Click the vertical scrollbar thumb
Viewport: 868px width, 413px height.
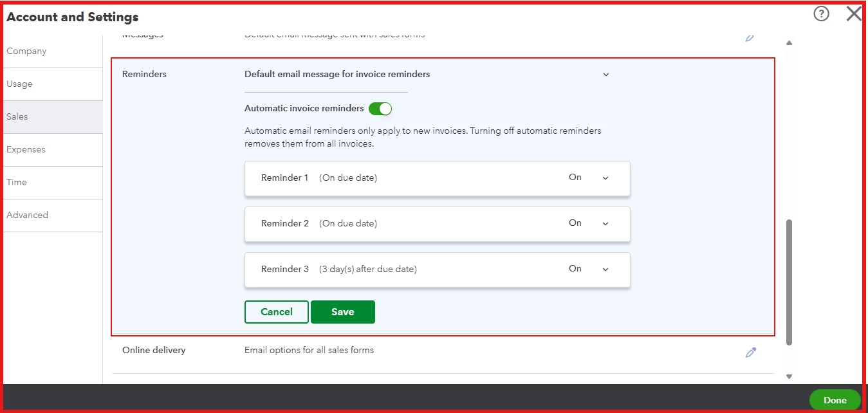790,282
